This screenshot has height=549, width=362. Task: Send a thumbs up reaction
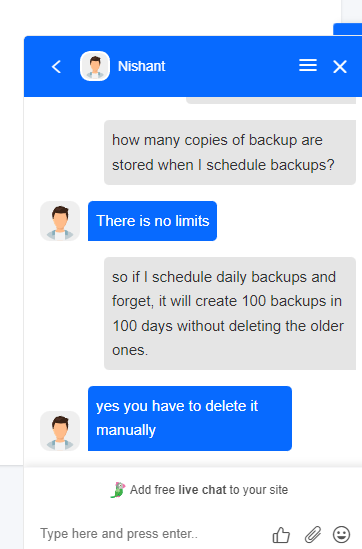(281, 535)
